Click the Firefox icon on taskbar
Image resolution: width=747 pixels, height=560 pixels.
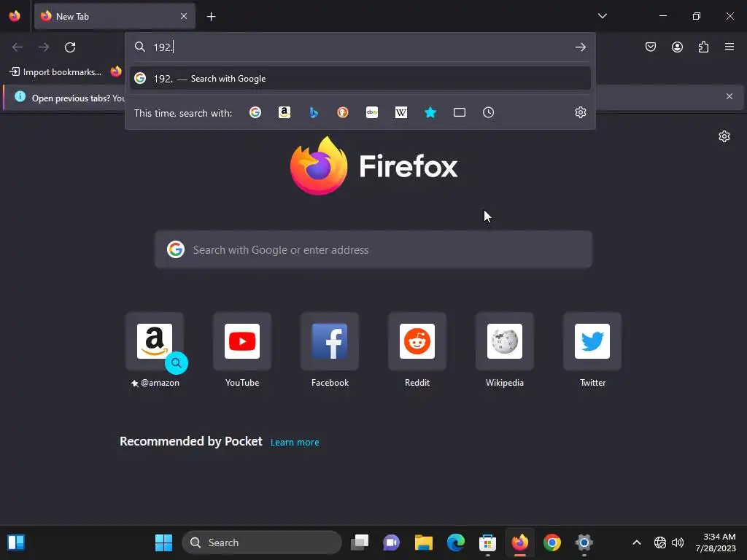pyautogui.click(x=519, y=542)
